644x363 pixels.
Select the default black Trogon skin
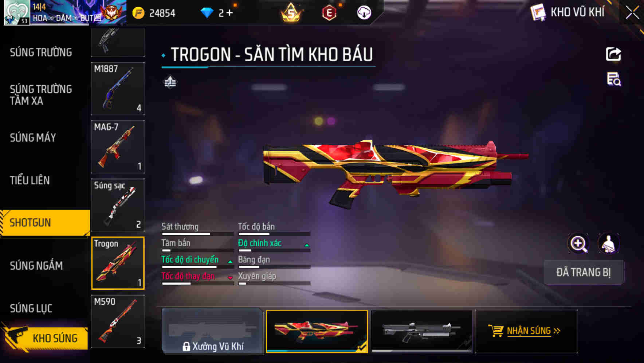coord(421,331)
